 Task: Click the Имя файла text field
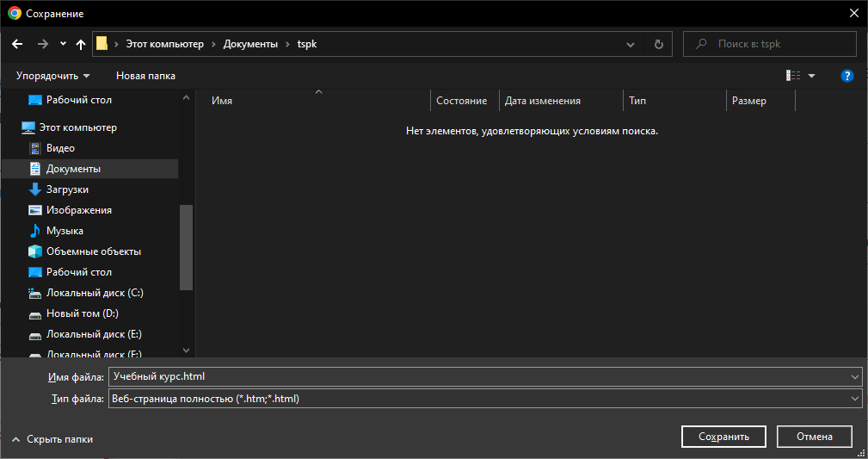[x=477, y=376]
